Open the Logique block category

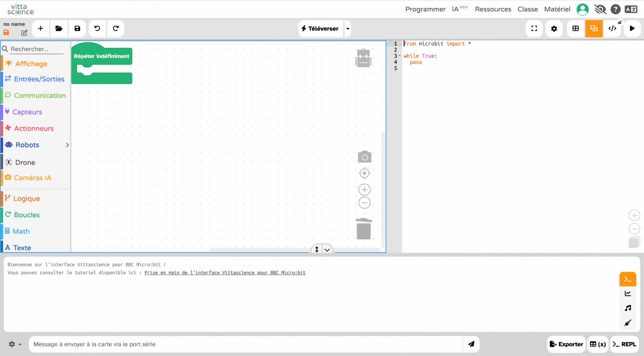(36, 198)
